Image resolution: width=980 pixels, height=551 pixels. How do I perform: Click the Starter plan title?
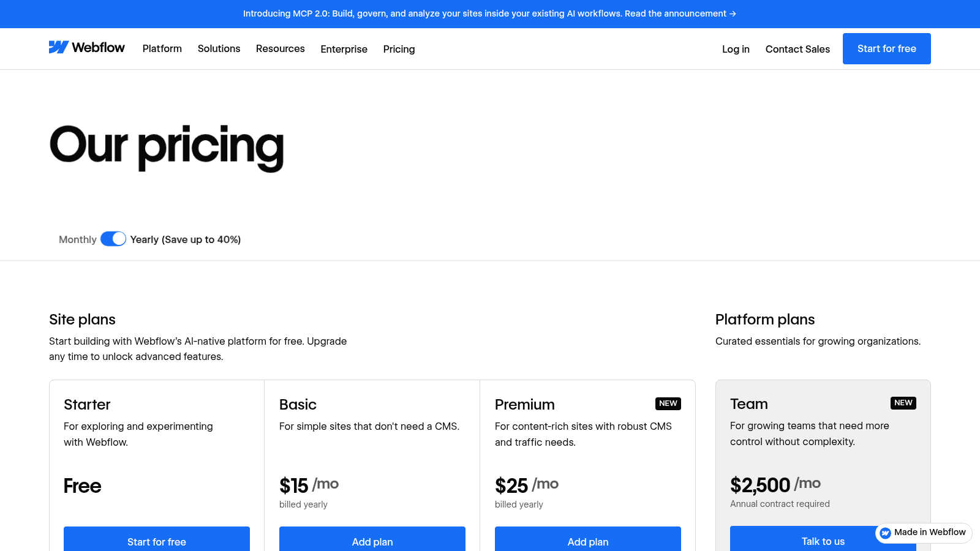coord(87,405)
